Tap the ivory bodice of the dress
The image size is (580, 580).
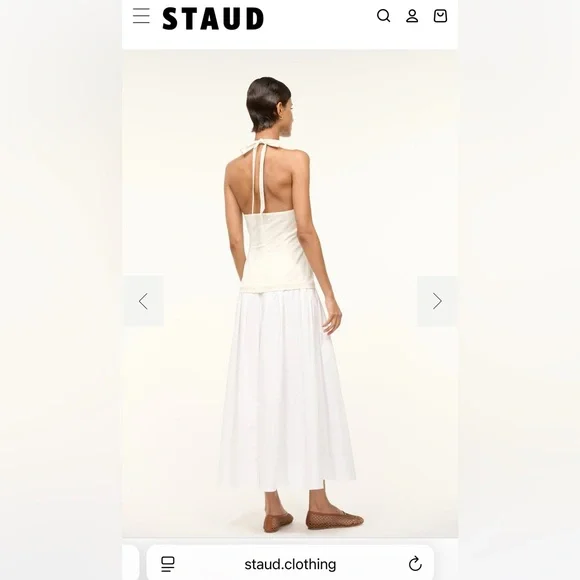coord(278,252)
